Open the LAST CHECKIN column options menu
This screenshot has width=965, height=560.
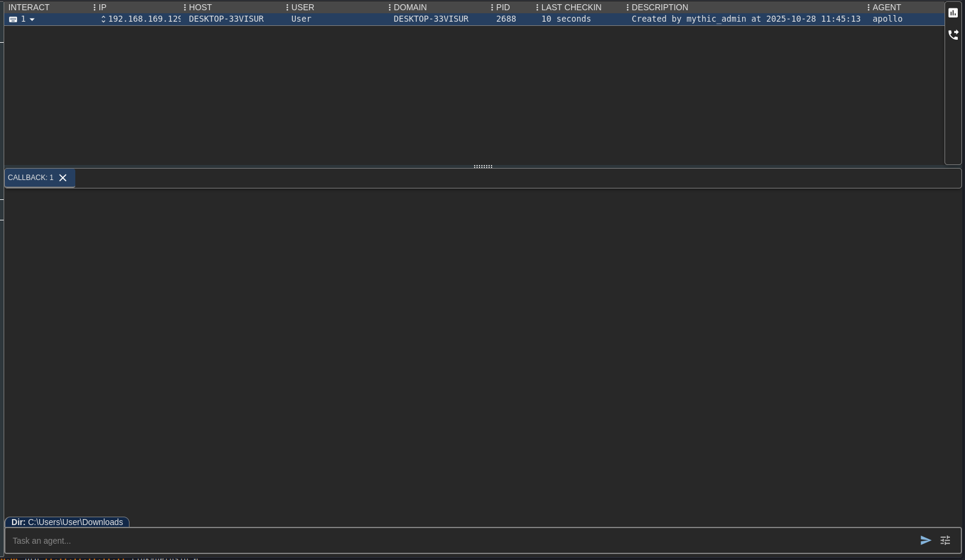click(x=537, y=7)
